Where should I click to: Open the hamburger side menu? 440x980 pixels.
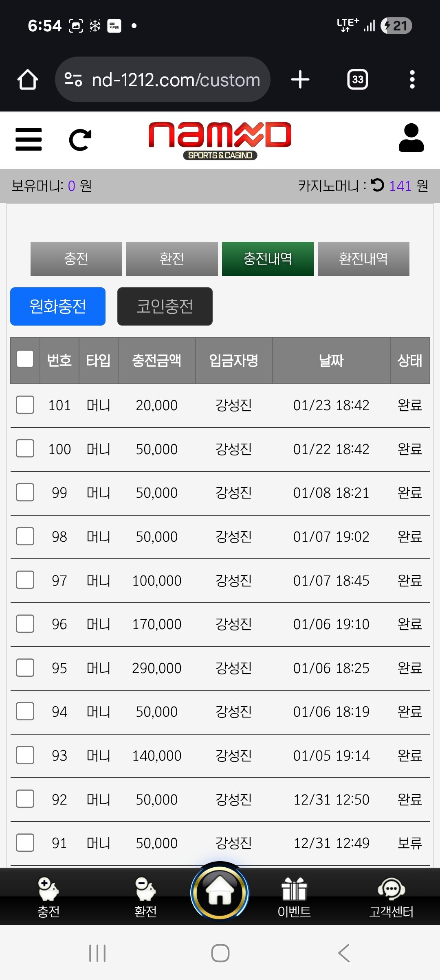[29, 139]
